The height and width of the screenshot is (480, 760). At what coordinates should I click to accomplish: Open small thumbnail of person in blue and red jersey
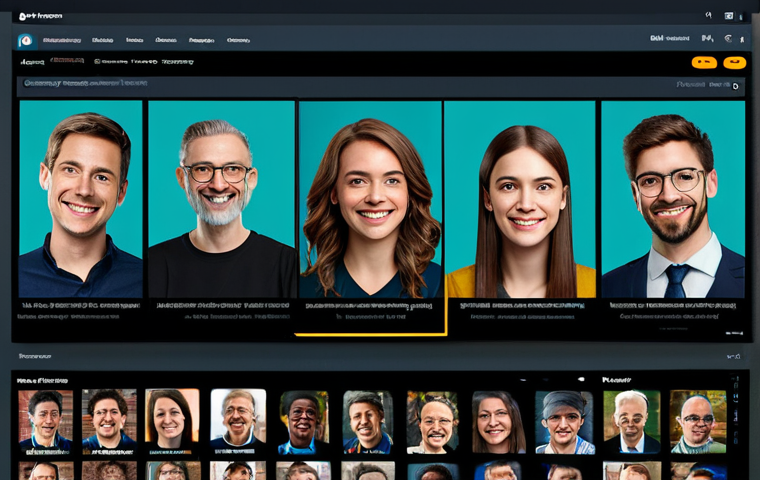pyautogui.click(x=368, y=422)
